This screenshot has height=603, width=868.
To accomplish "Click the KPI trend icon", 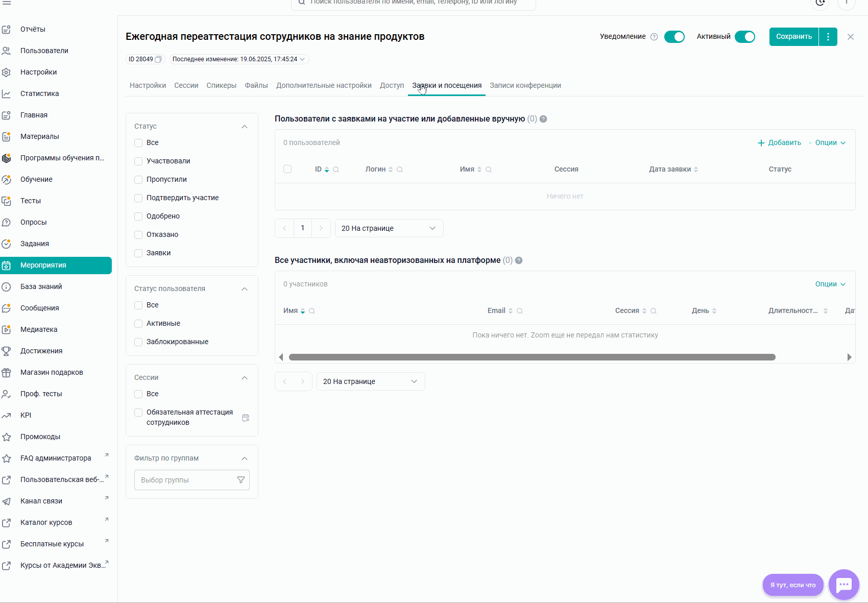I will pos(6,415).
